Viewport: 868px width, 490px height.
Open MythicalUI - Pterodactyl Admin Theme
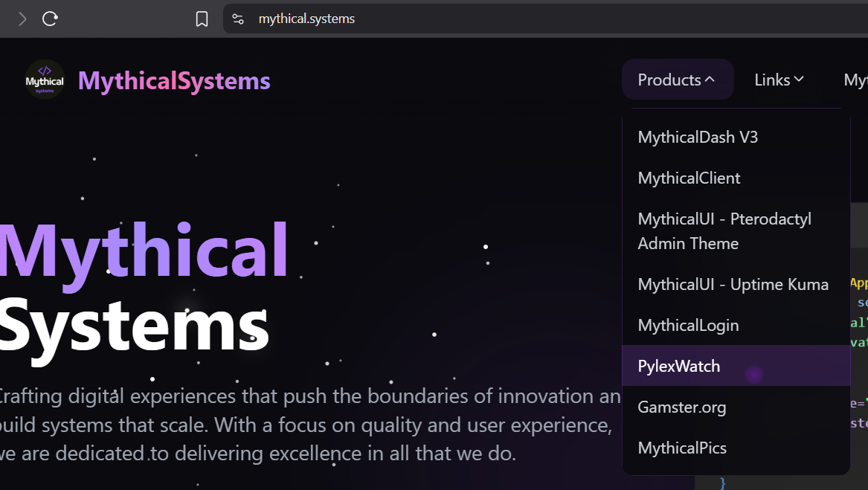tap(724, 231)
